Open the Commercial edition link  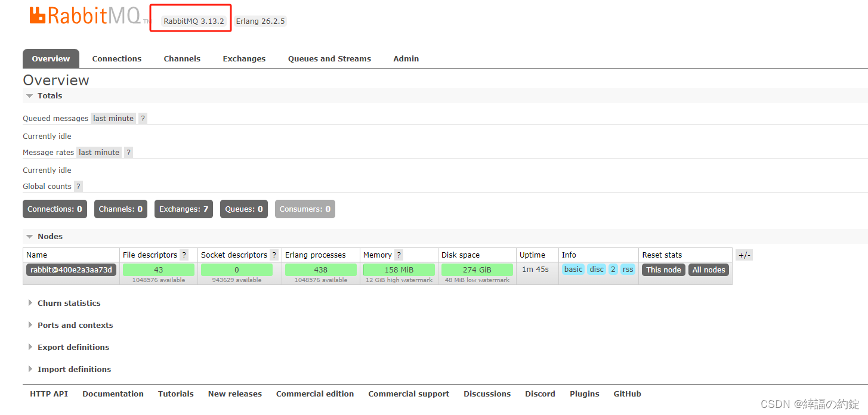[315, 394]
